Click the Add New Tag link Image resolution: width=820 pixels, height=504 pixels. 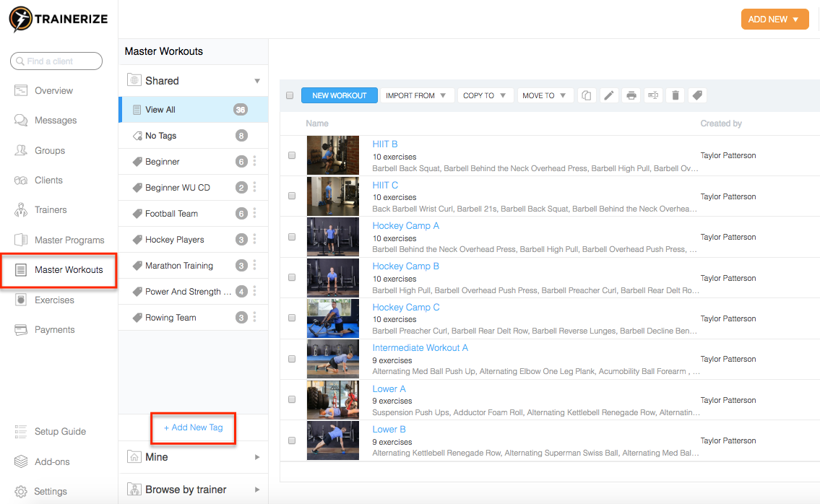pos(194,427)
